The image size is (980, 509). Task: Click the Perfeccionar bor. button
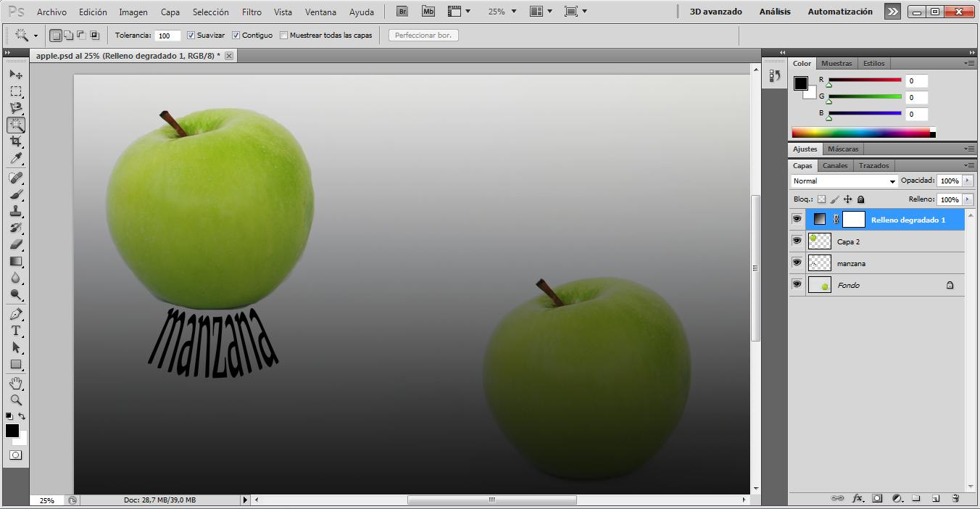[422, 34]
